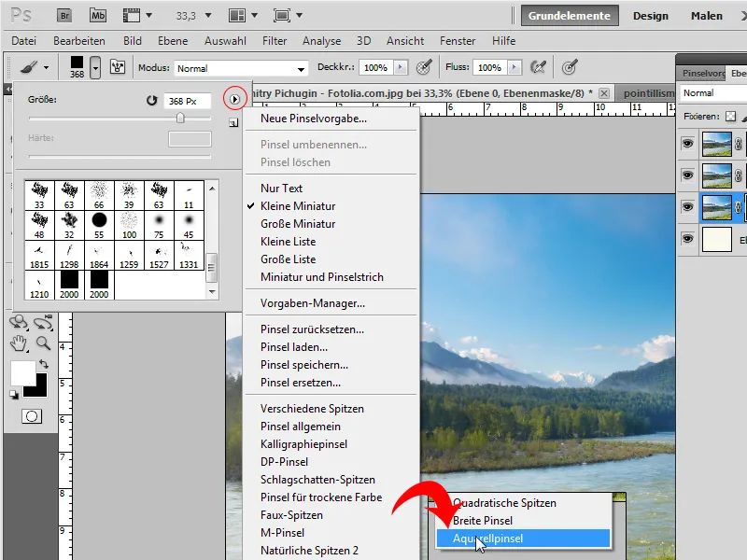Screen dimensions: 747x560
Task: Click the Deckkr. 100% opacity field
Action: pyautogui.click(x=376, y=67)
